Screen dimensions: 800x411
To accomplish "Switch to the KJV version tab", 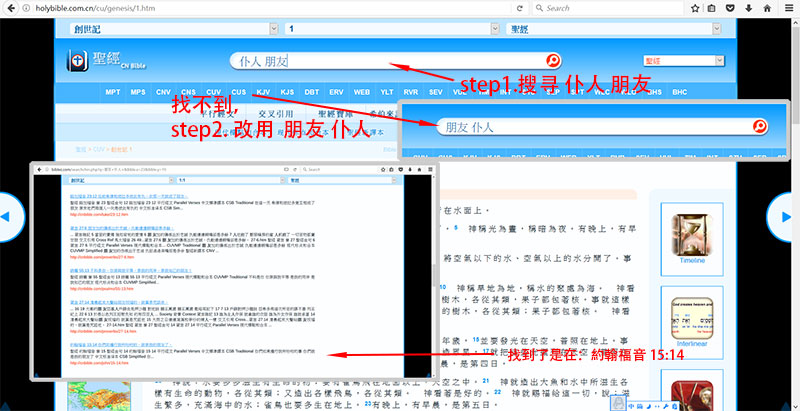I will pos(263,92).
